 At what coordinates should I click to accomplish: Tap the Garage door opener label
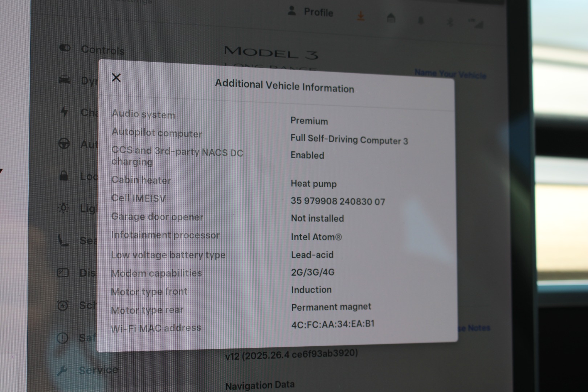point(157,217)
